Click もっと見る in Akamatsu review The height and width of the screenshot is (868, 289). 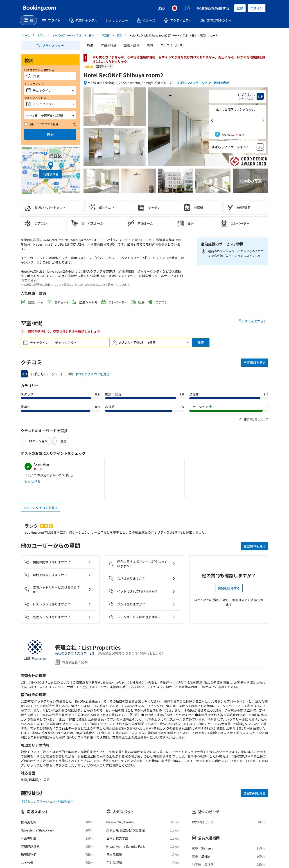coord(32,482)
